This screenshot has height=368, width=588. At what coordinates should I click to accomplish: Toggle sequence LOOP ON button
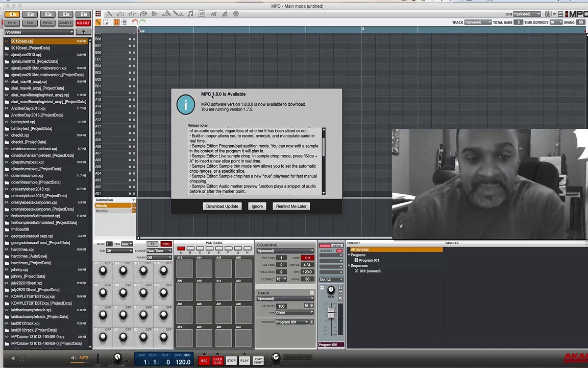(307, 258)
